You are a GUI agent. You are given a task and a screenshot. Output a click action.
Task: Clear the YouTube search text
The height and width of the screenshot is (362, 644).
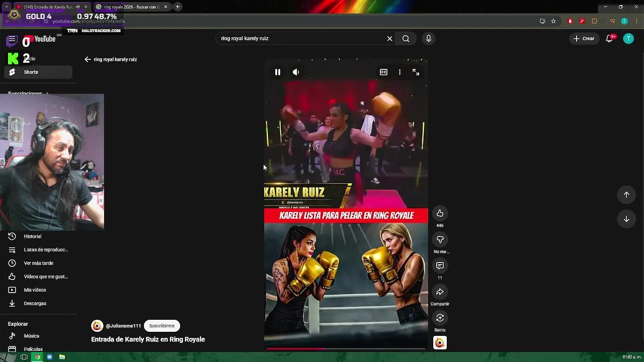coord(389,39)
